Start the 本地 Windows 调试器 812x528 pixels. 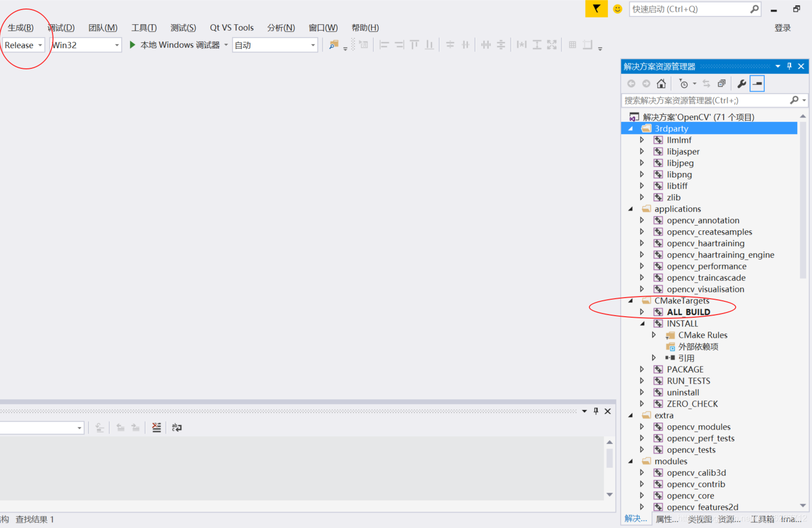[x=174, y=45]
